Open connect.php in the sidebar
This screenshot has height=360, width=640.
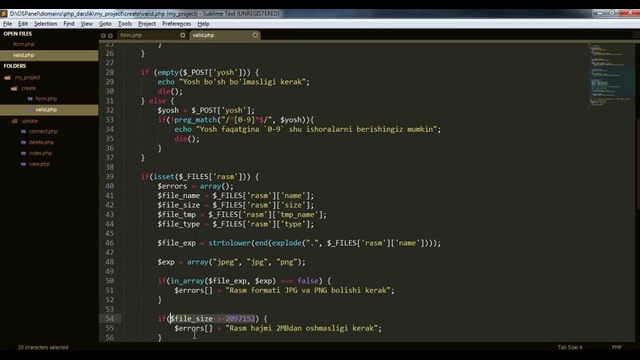(43, 131)
